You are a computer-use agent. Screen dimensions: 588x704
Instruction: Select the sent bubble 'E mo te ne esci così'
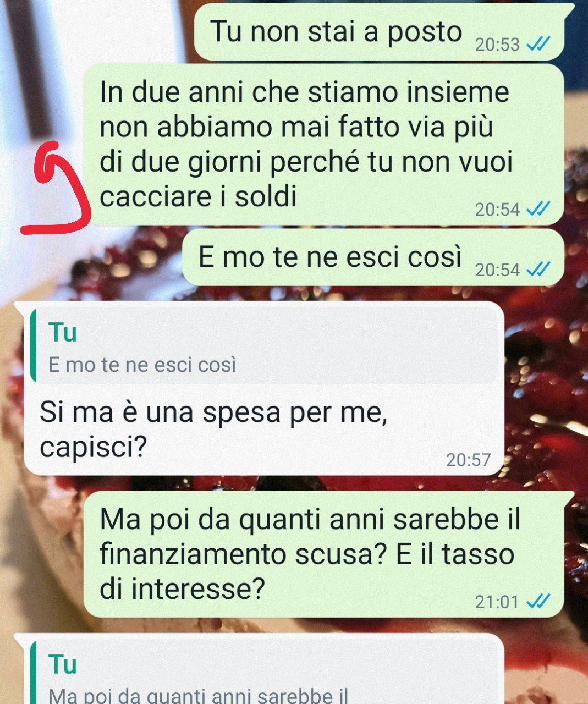[373, 257]
